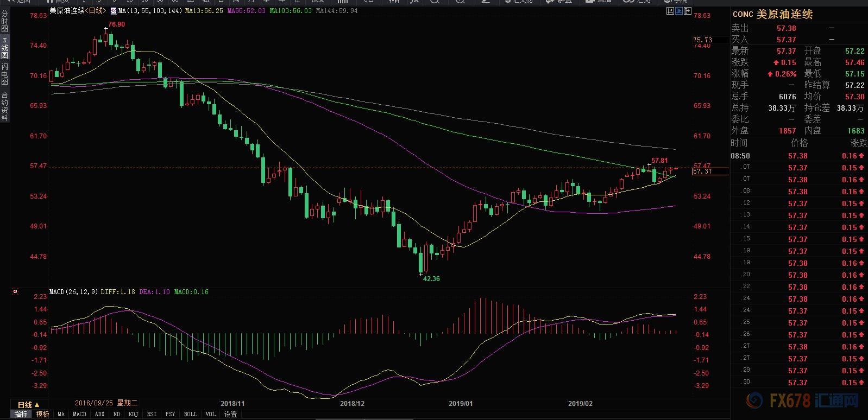Screen dimensions: 868x420
Task: Click the MA103:56.03 legend value
Action: (291, 10)
